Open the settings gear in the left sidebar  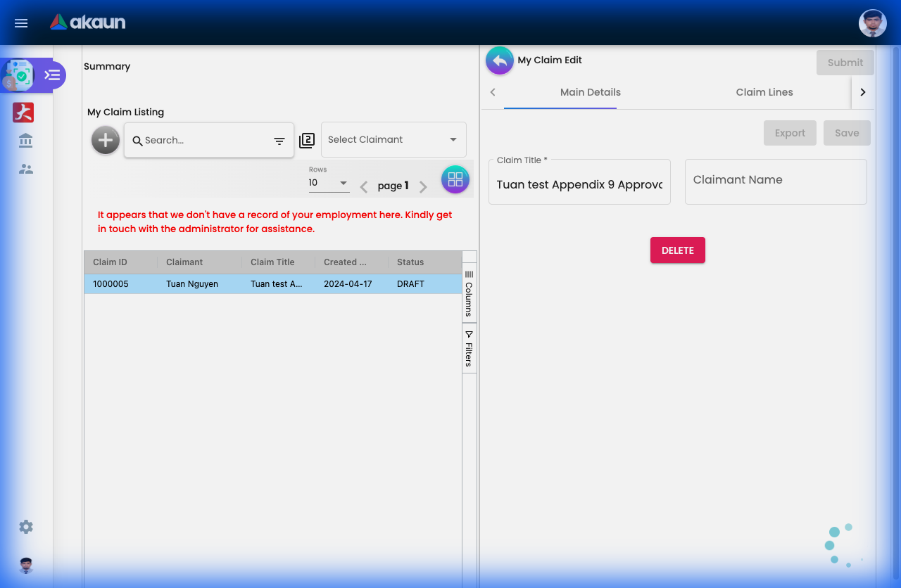pos(25,526)
